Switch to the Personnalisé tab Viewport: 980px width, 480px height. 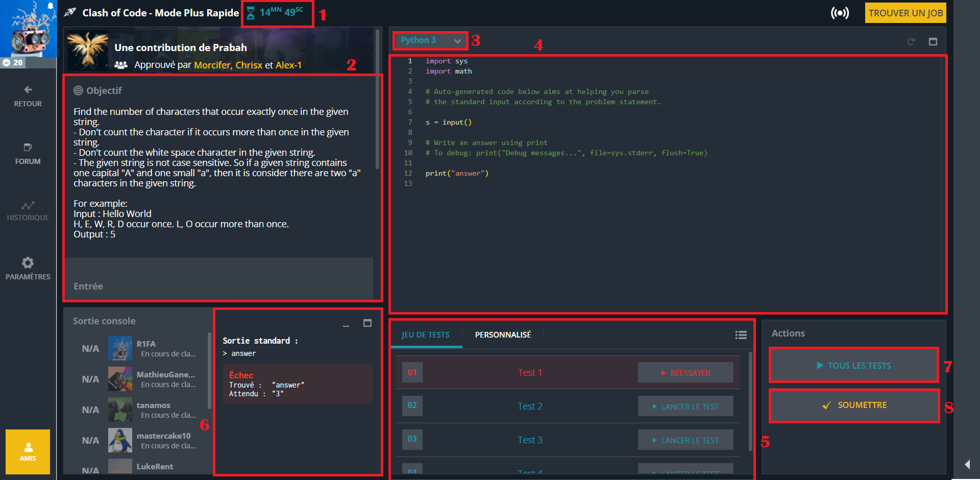click(x=503, y=335)
